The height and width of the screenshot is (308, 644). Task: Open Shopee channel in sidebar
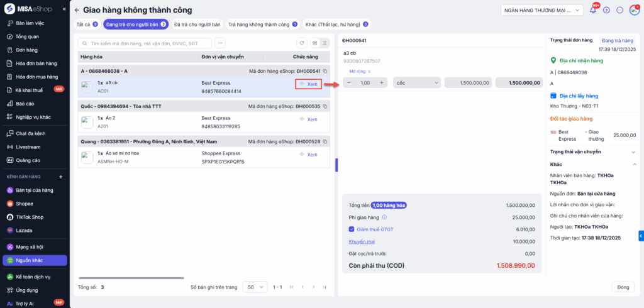point(24,204)
